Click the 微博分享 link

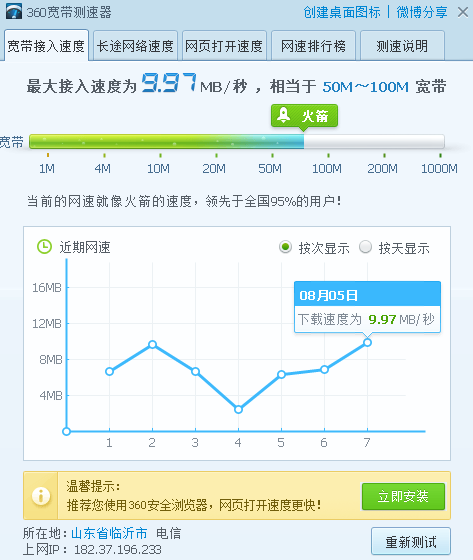click(422, 12)
